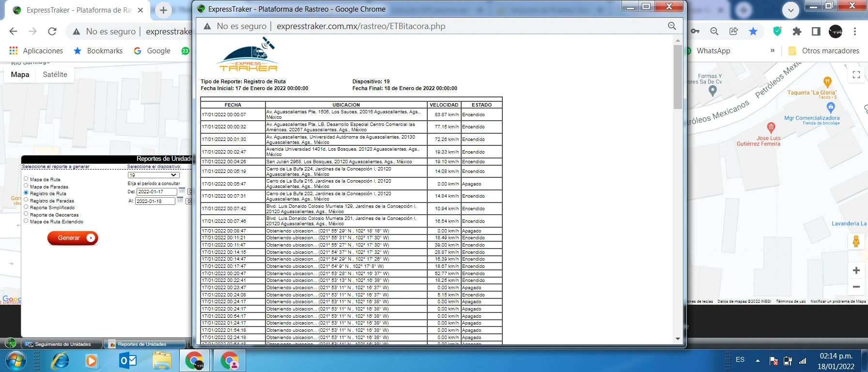
Task: Click the Del date field 2022-01-17
Action: coord(156,192)
